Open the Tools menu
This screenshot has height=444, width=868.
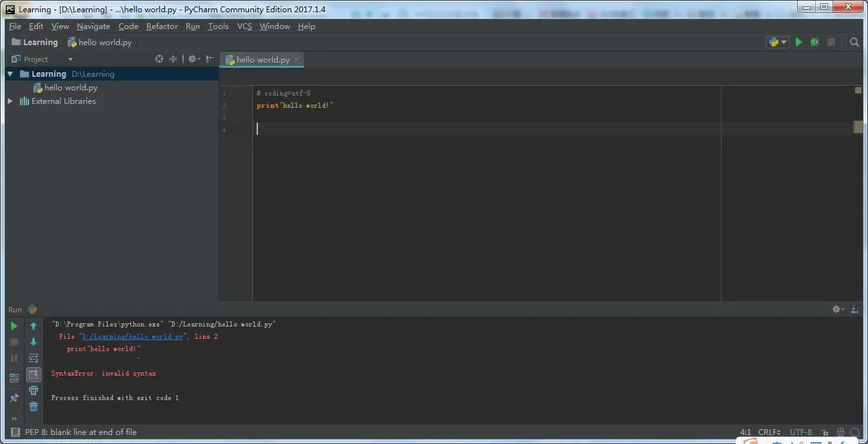point(218,26)
